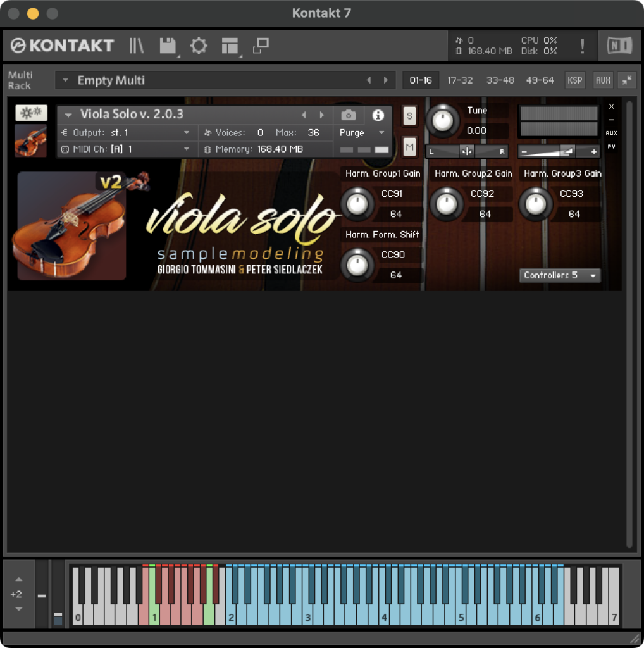Shift keyboard octave down
The height and width of the screenshot is (648, 644).
coord(18,609)
